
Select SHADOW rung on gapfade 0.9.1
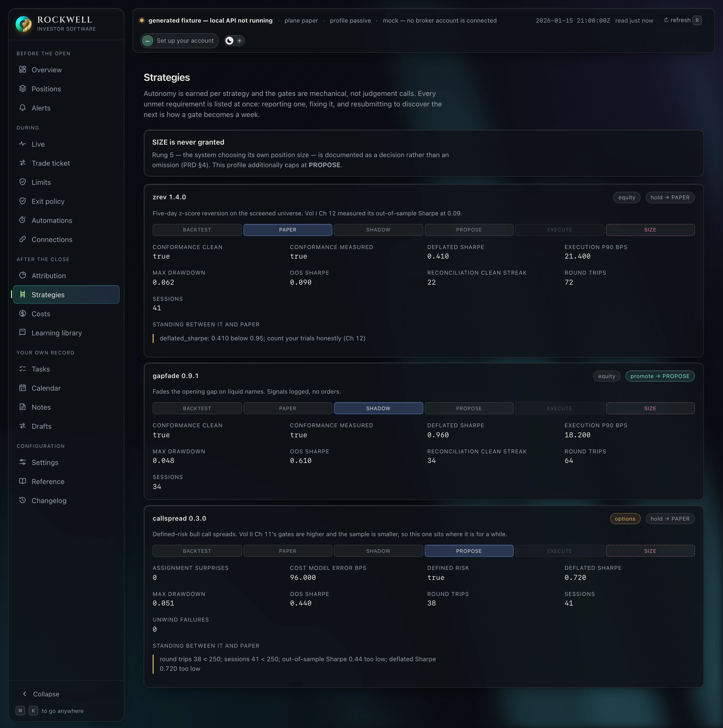click(x=378, y=408)
